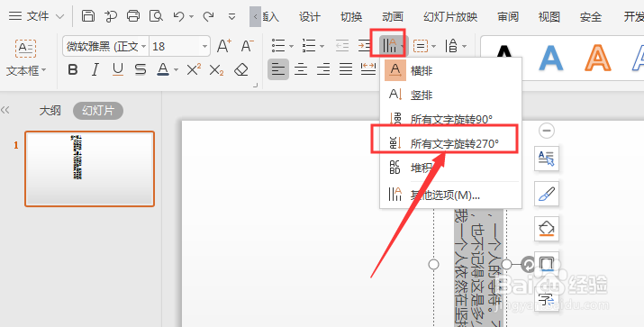This screenshot has width=644, height=327.
Task: Align text right
Action: point(323,69)
